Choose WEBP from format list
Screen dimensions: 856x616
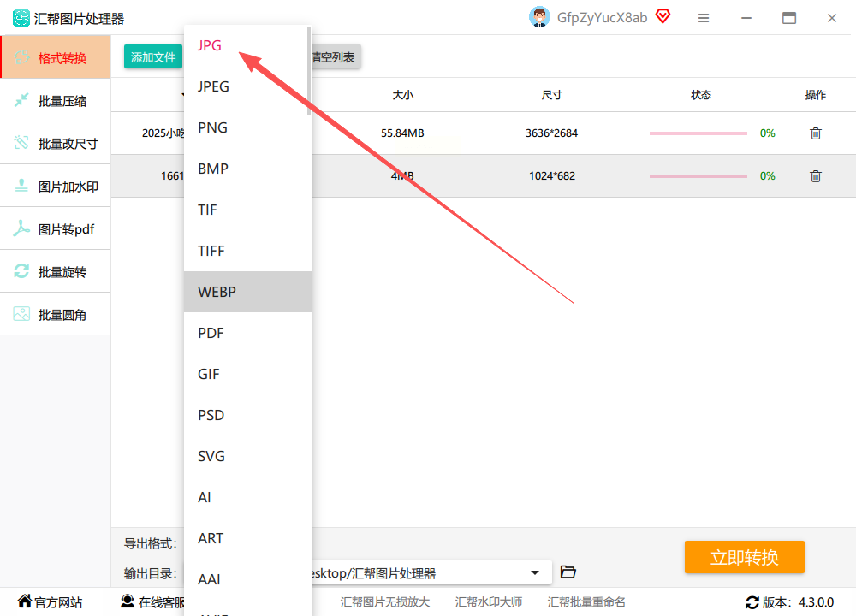pyautogui.click(x=248, y=292)
